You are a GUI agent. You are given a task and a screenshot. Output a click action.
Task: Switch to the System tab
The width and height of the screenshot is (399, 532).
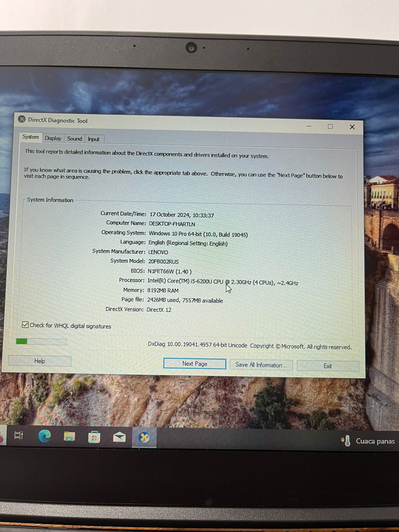[x=31, y=137]
